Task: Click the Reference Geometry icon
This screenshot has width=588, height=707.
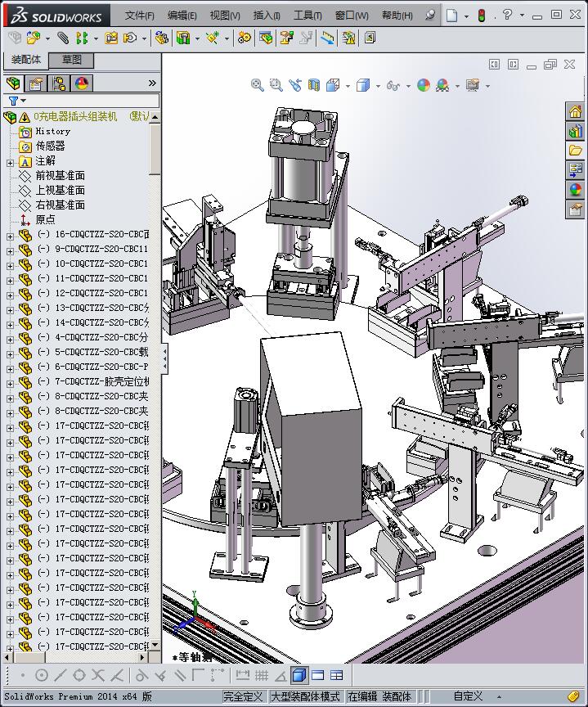Action: pos(213,38)
